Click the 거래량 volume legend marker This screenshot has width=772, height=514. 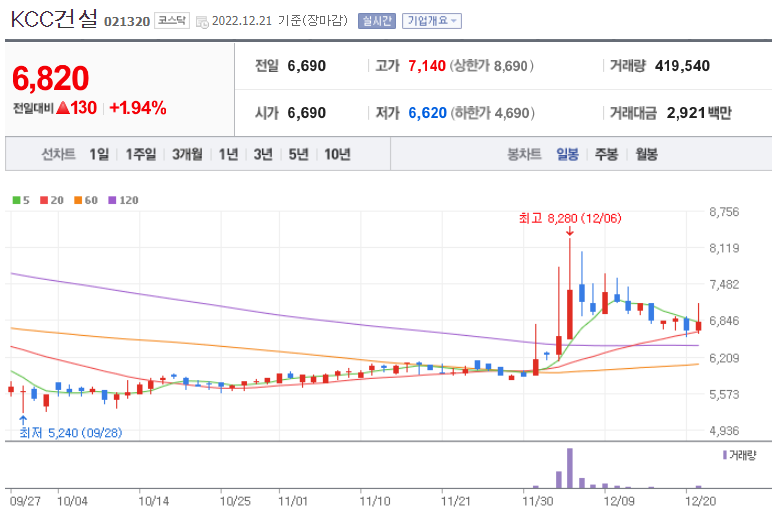725,455
